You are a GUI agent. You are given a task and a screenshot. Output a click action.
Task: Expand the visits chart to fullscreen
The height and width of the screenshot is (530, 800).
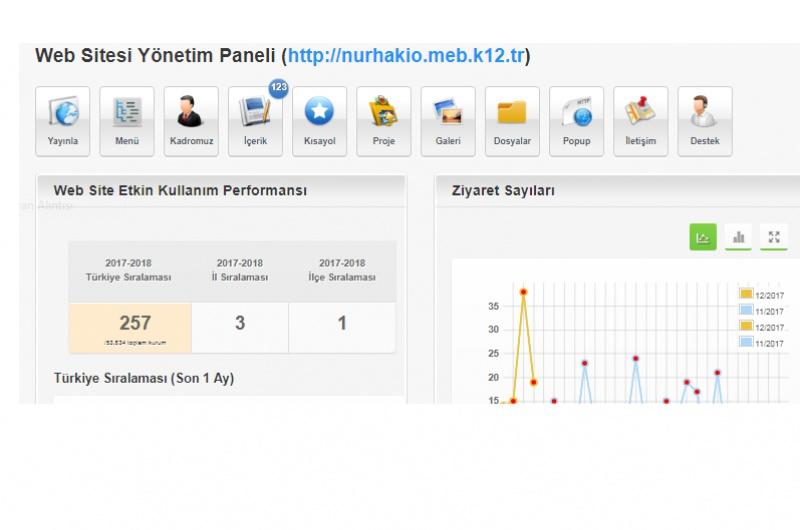tap(774, 237)
